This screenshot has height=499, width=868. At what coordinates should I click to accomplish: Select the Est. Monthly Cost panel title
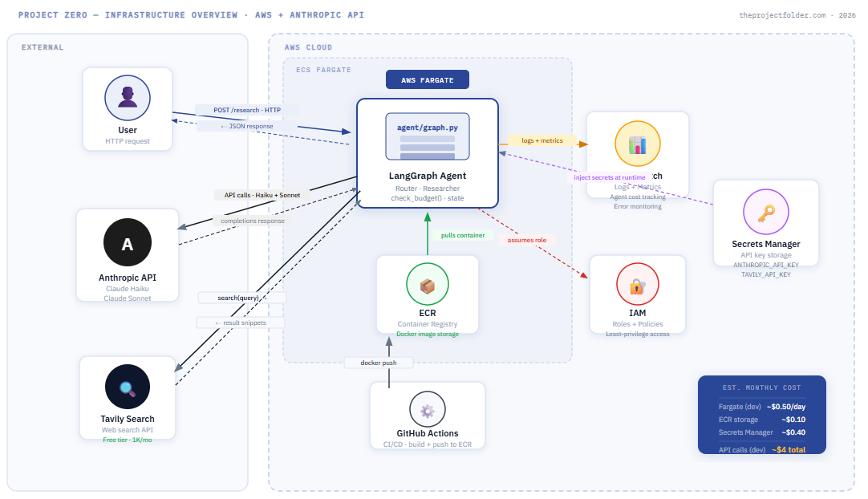click(761, 388)
